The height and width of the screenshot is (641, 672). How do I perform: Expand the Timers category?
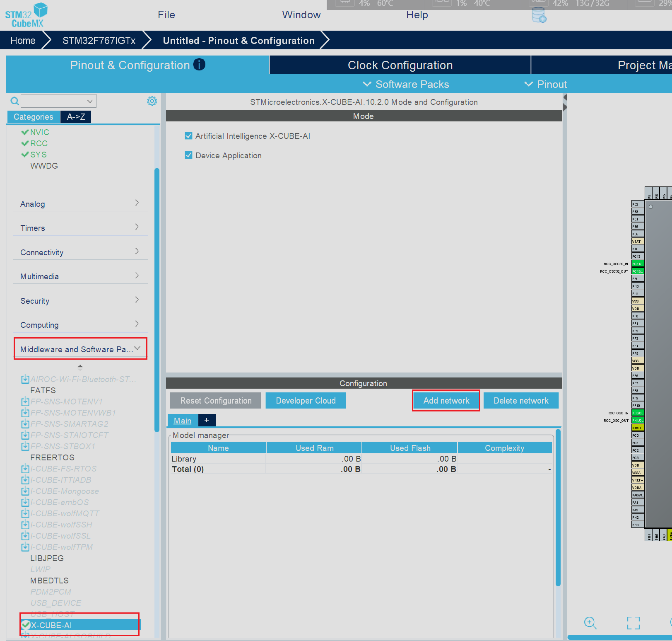point(80,227)
